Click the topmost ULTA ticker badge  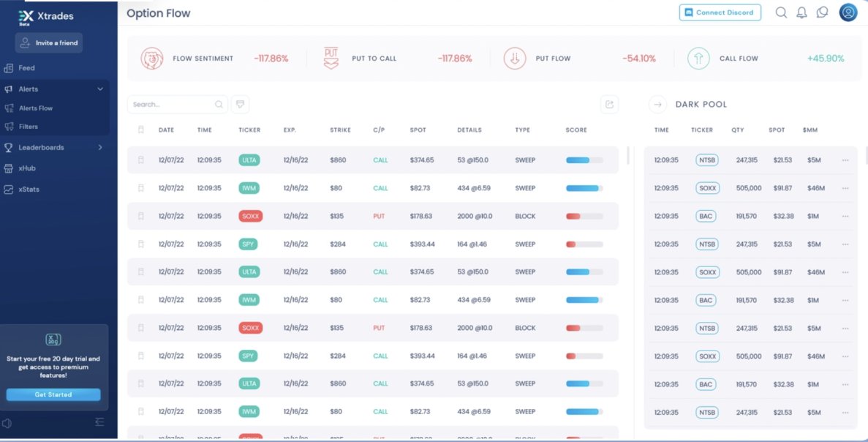249,160
